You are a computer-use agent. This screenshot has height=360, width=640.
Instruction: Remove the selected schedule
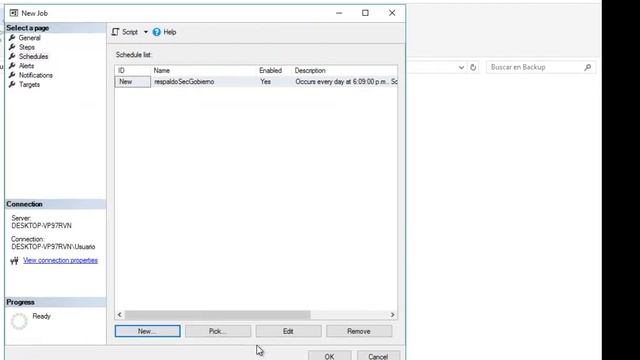click(x=359, y=331)
